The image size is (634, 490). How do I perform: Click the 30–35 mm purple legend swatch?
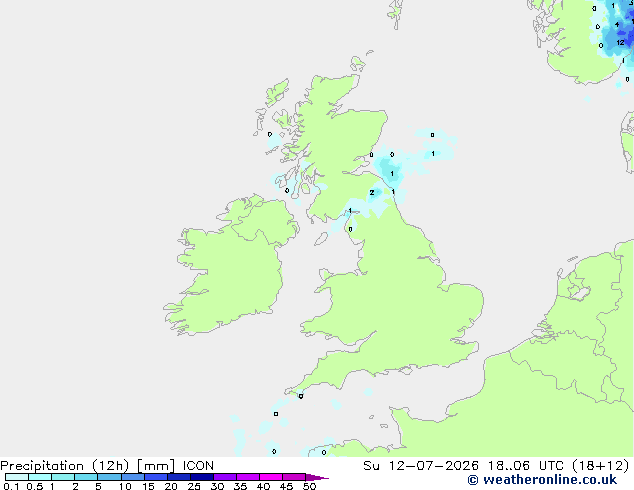(x=225, y=477)
